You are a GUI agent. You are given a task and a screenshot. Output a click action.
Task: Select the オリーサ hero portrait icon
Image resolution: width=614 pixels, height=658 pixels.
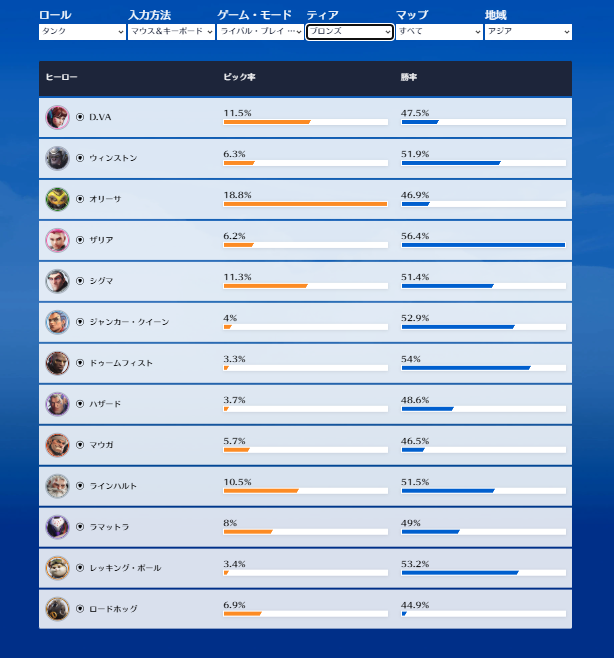[x=57, y=199]
